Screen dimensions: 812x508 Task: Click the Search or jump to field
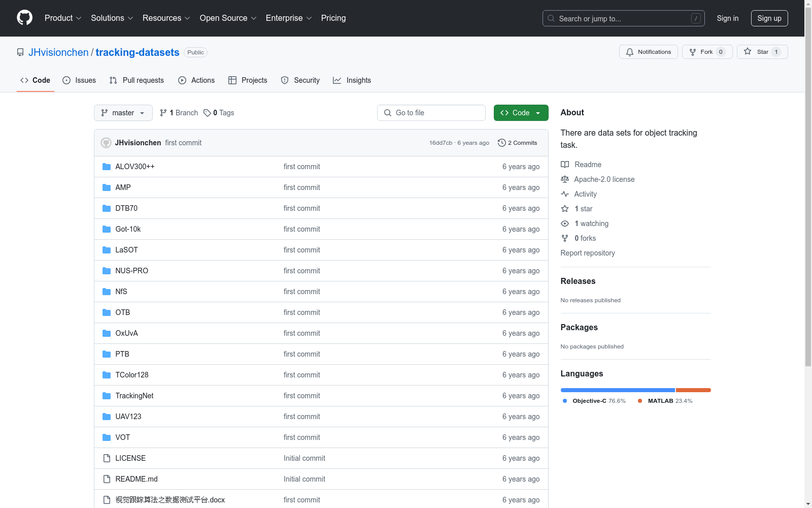coord(624,18)
